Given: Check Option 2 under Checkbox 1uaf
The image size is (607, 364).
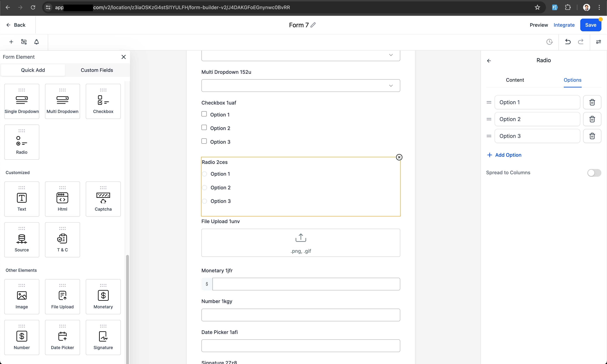Looking at the screenshot, I should [204, 127].
